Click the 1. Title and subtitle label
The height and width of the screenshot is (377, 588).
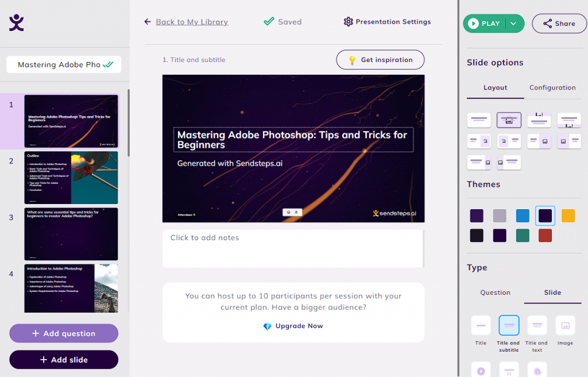pos(194,60)
